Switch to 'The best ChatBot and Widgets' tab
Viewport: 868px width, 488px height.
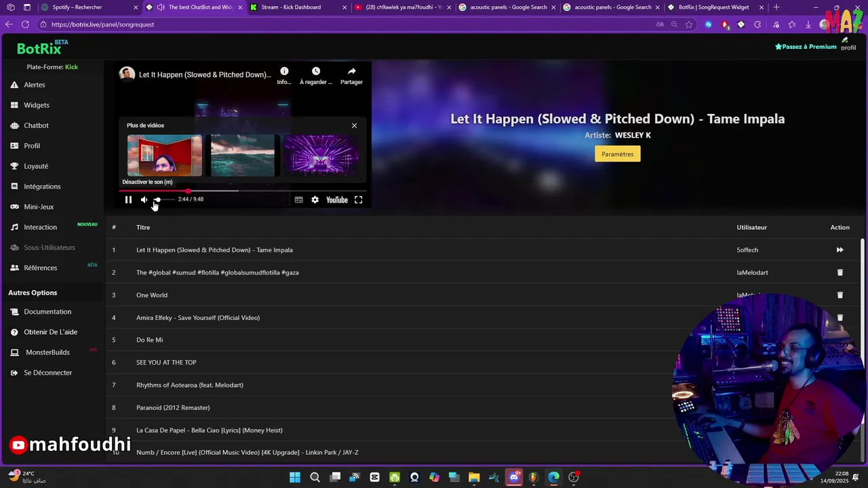pos(194,7)
